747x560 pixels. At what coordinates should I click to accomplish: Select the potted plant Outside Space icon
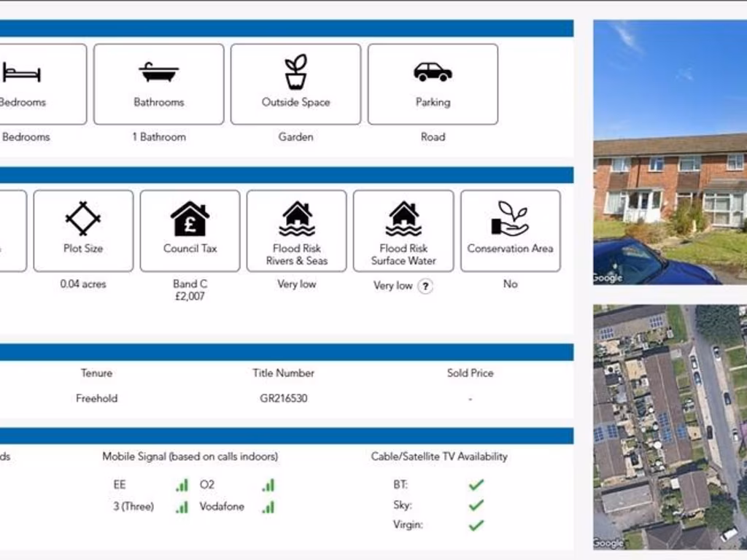(x=295, y=71)
